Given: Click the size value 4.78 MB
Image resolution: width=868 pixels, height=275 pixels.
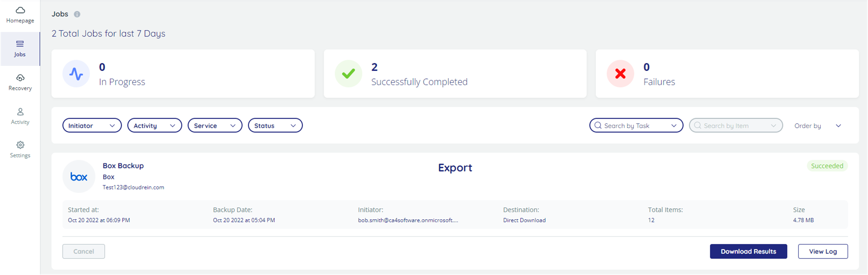Looking at the screenshot, I should (x=803, y=220).
